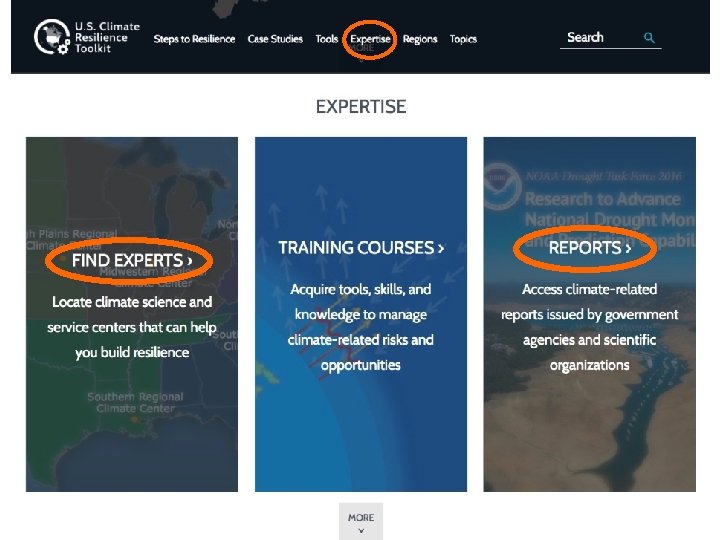Click the U.S. Climate Resilience Toolkit title text
This screenshot has width=720, height=540.
pos(107,37)
